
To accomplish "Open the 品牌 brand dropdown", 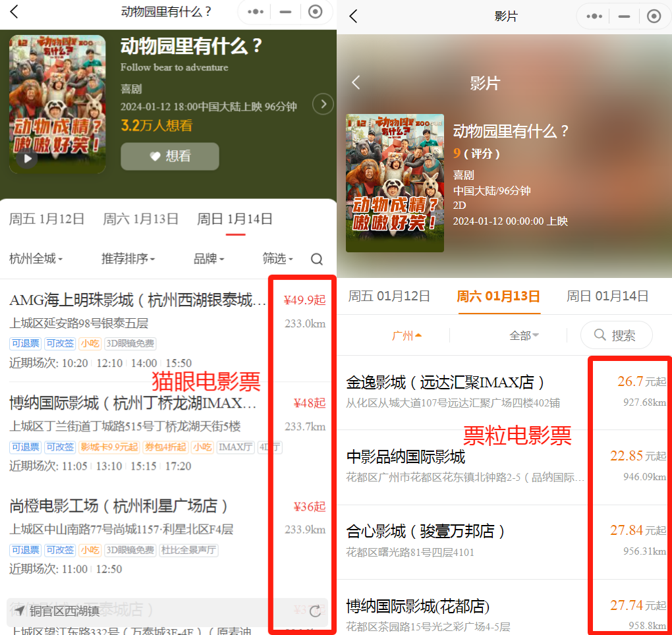I will point(209,259).
